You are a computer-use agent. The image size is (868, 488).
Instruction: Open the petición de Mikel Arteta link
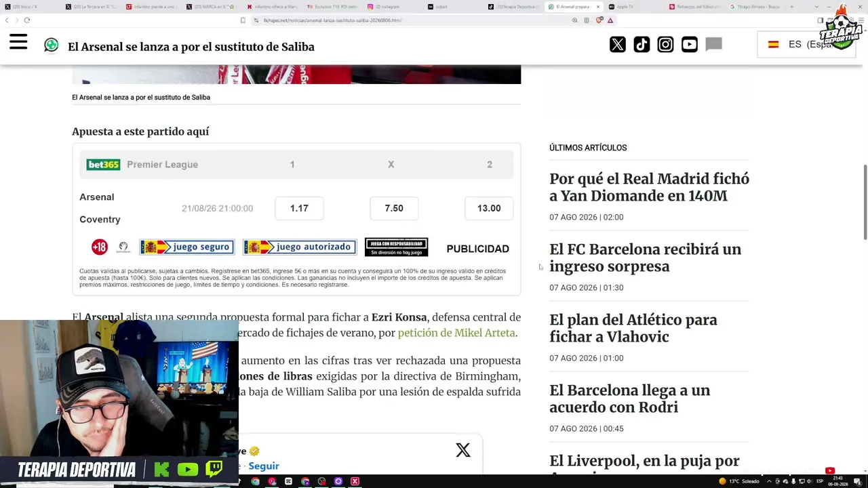(456, 333)
